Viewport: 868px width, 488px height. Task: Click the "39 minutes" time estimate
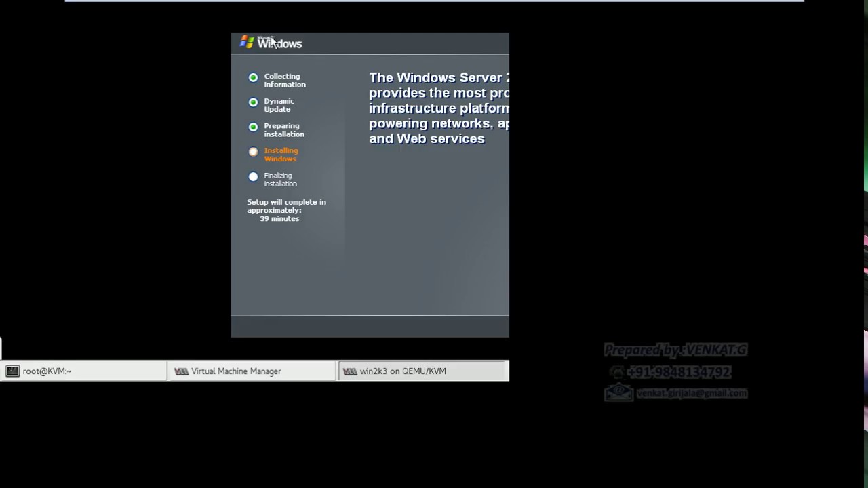click(279, 218)
